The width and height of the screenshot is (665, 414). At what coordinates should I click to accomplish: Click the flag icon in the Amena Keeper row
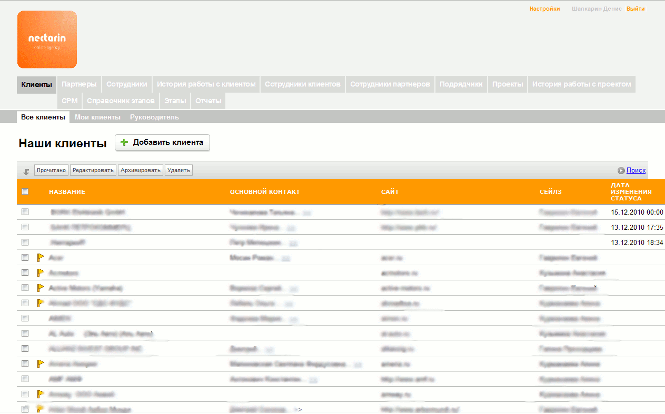click(x=40, y=363)
